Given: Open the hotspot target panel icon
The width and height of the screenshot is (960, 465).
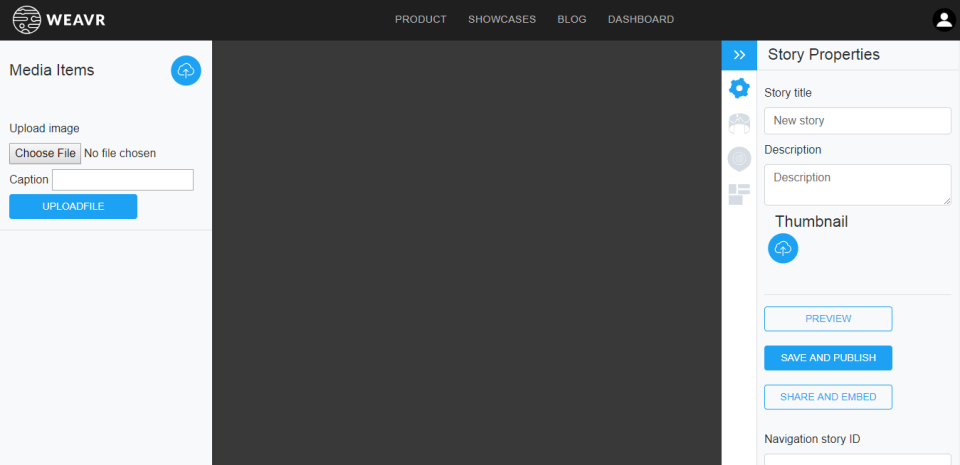Looking at the screenshot, I should pos(739,159).
